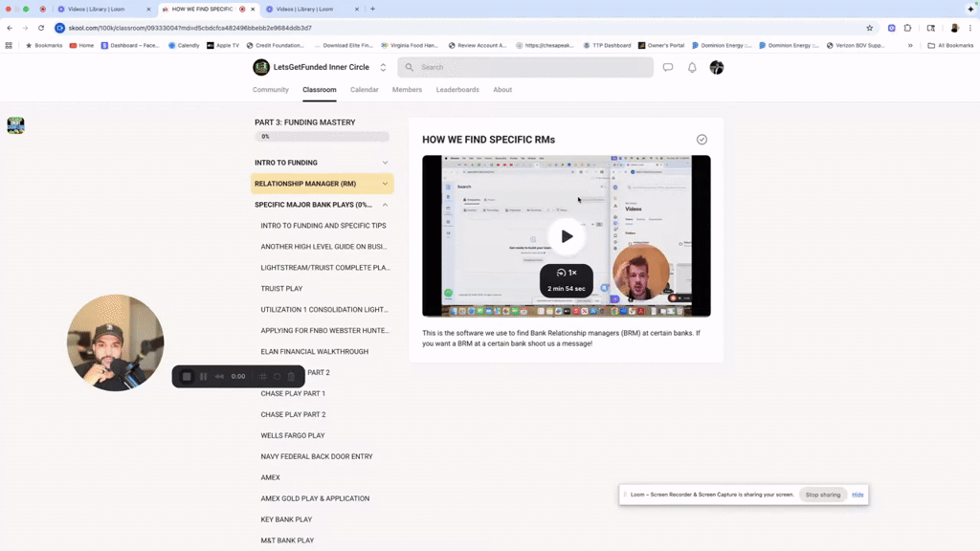Reload the page in the browser

pos(41,28)
